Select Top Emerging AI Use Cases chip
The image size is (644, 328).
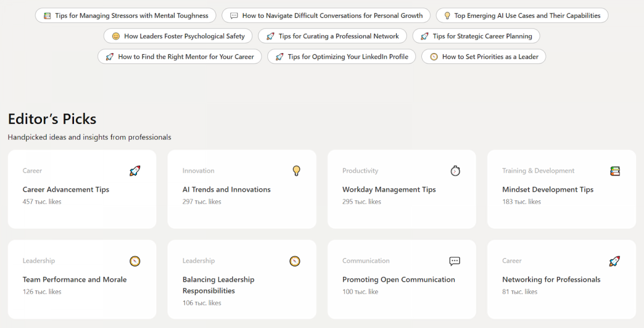click(x=522, y=16)
